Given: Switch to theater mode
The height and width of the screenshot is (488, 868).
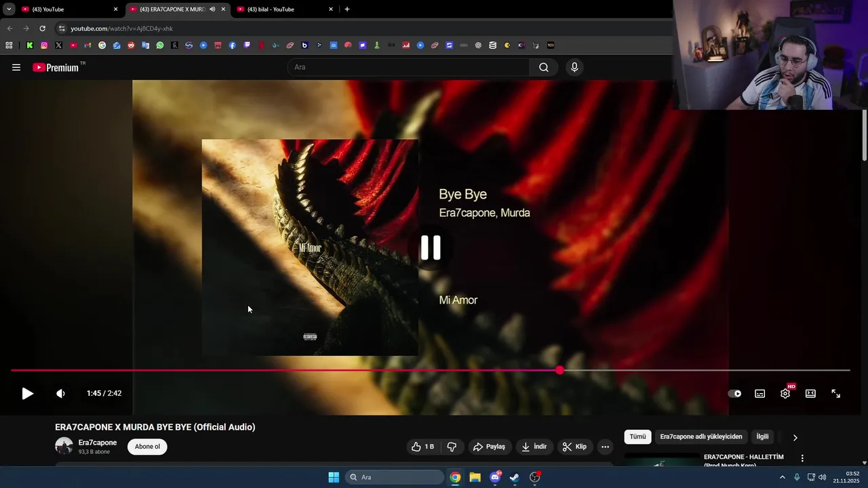Looking at the screenshot, I should [x=810, y=393].
